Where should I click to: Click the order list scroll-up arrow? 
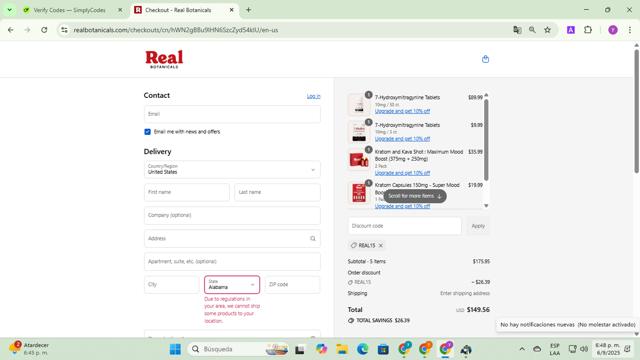486,95
